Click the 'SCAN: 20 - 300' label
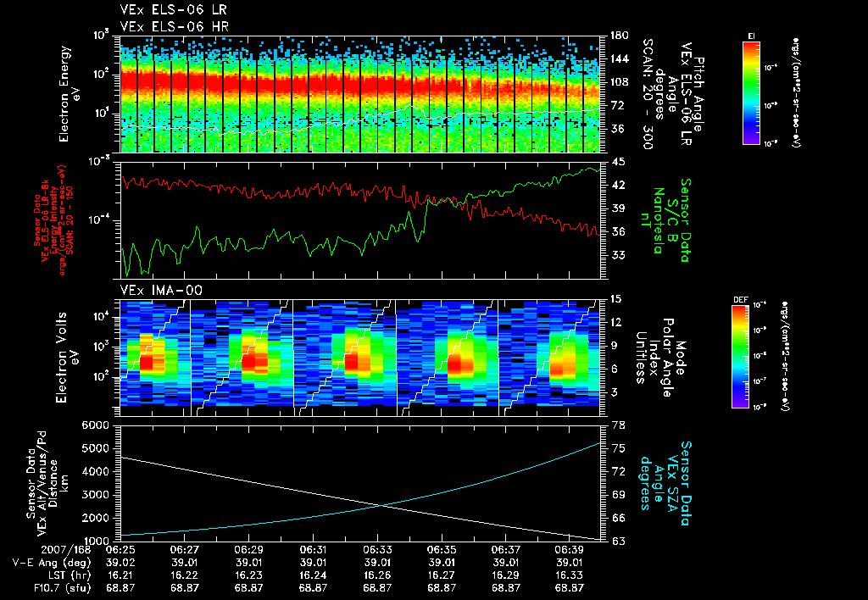This screenshot has height=600, width=868. 647,94
